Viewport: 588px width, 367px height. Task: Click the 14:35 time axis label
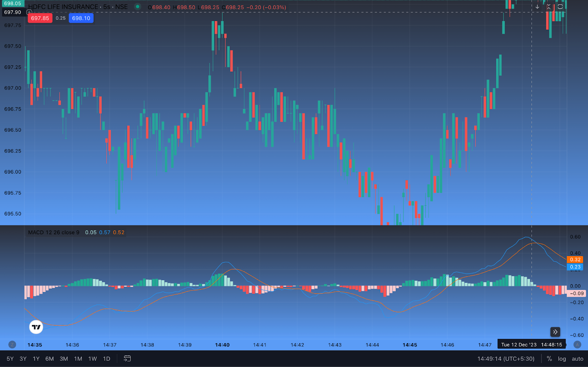[35, 345]
